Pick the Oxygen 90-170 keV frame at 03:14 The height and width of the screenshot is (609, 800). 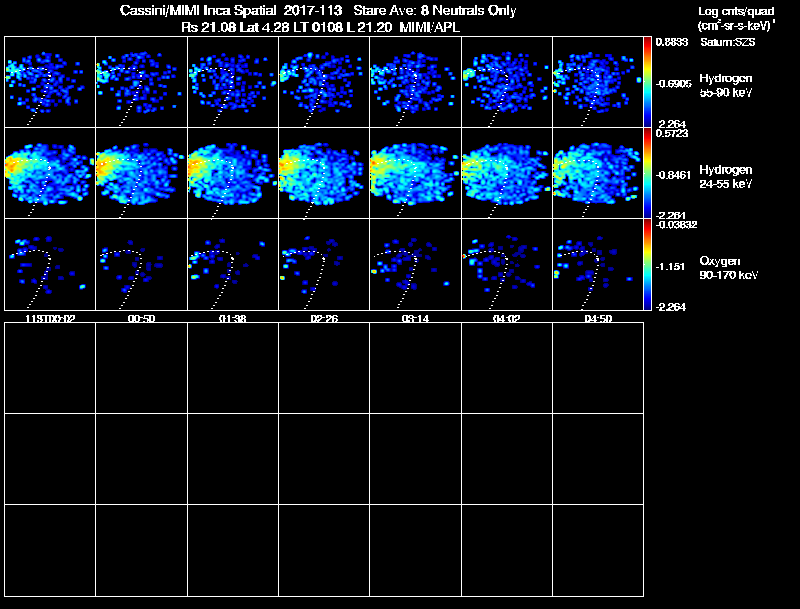coord(415,264)
